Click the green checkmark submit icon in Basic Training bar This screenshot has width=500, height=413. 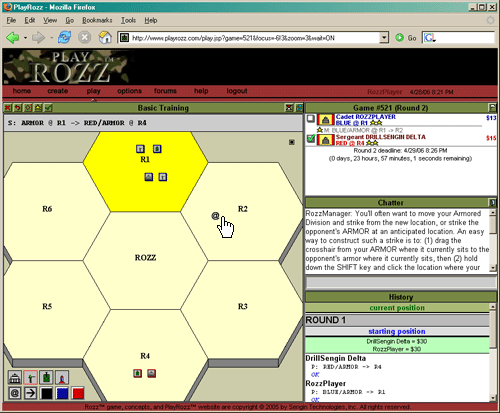tap(48, 108)
